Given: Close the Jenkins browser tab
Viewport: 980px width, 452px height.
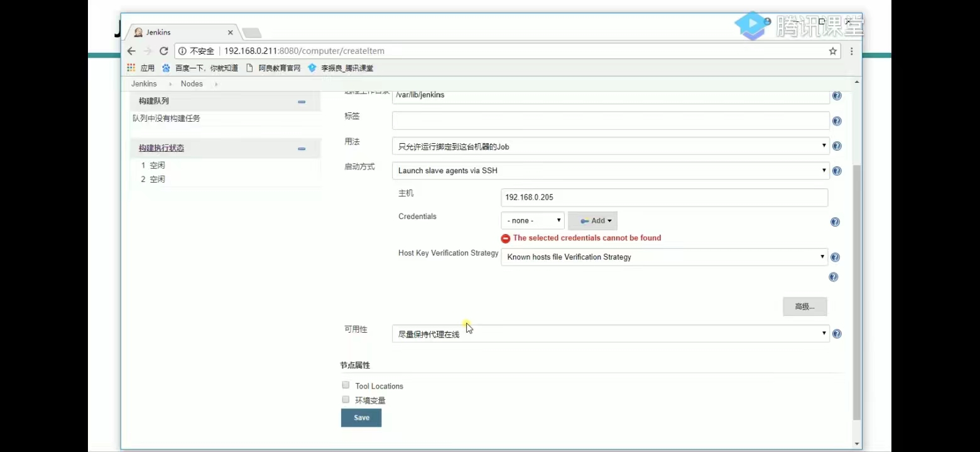Looking at the screenshot, I should coord(231,33).
